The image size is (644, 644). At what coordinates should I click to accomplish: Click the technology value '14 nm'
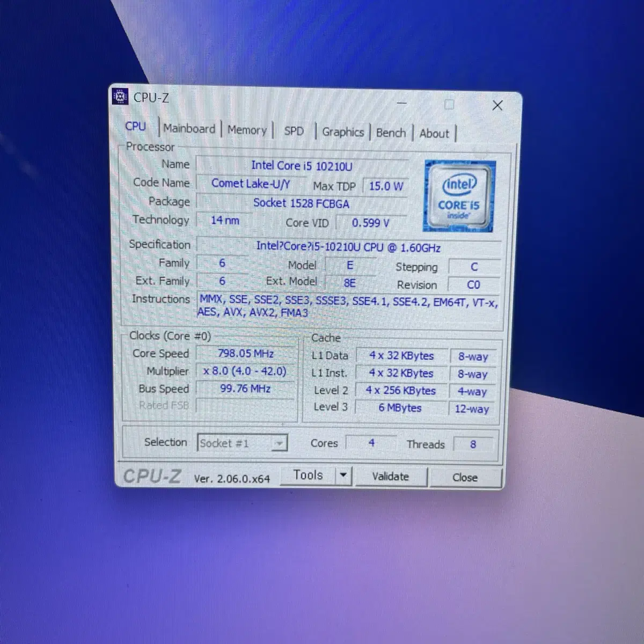tap(224, 220)
